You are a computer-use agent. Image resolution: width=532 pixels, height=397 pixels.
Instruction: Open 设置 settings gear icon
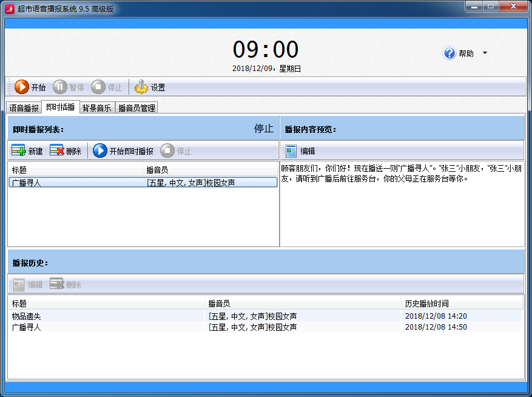tap(141, 87)
